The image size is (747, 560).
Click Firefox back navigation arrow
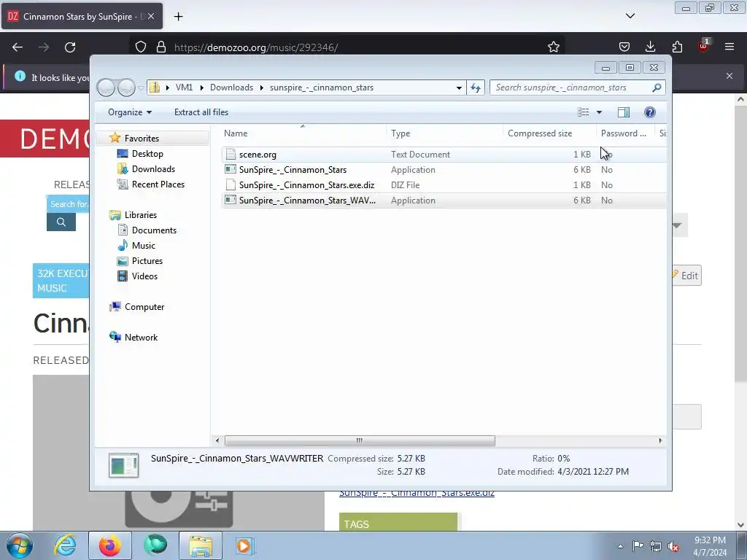18,47
